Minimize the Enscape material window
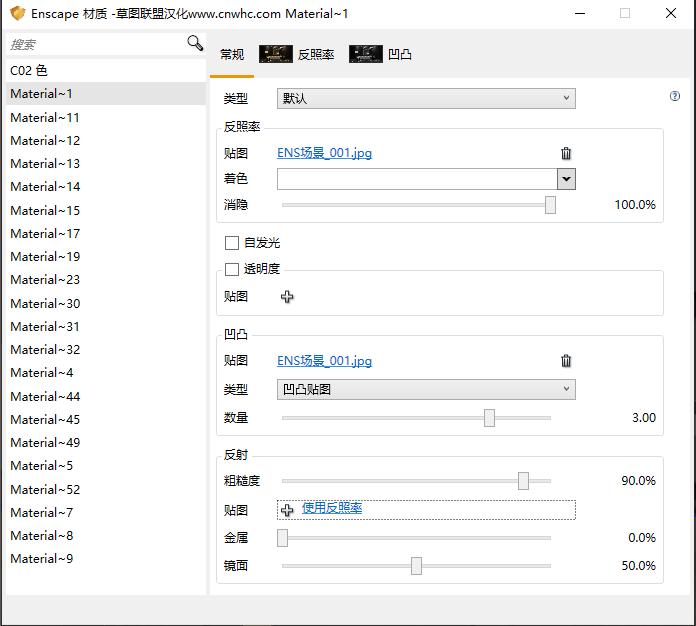Image resolution: width=696 pixels, height=626 pixels. [x=580, y=13]
